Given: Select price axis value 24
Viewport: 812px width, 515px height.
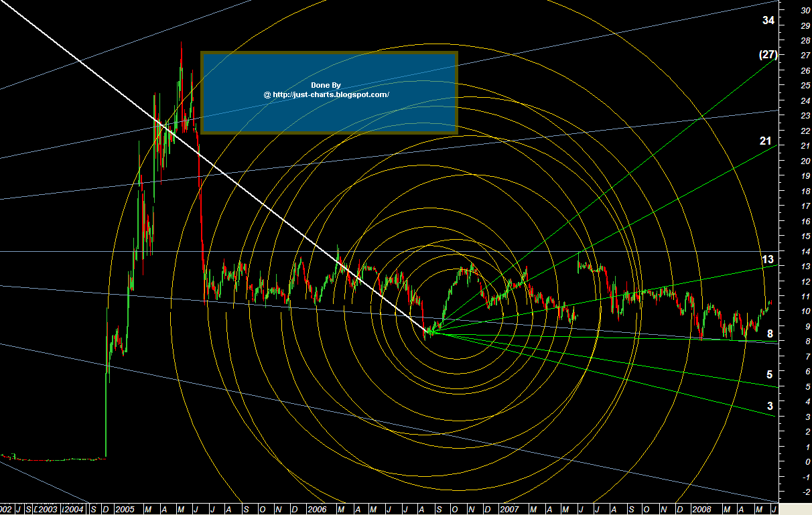Looking at the screenshot, I should coord(805,100).
